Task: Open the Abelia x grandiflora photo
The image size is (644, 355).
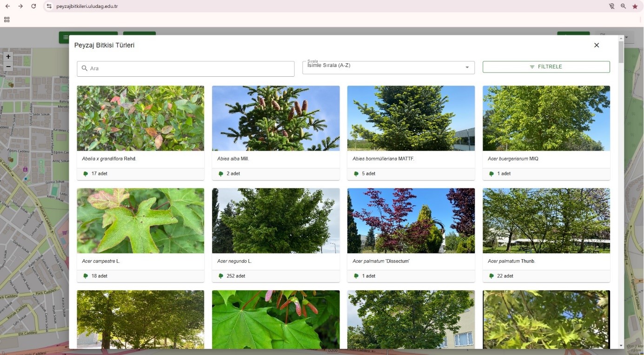Action: pyautogui.click(x=140, y=118)
